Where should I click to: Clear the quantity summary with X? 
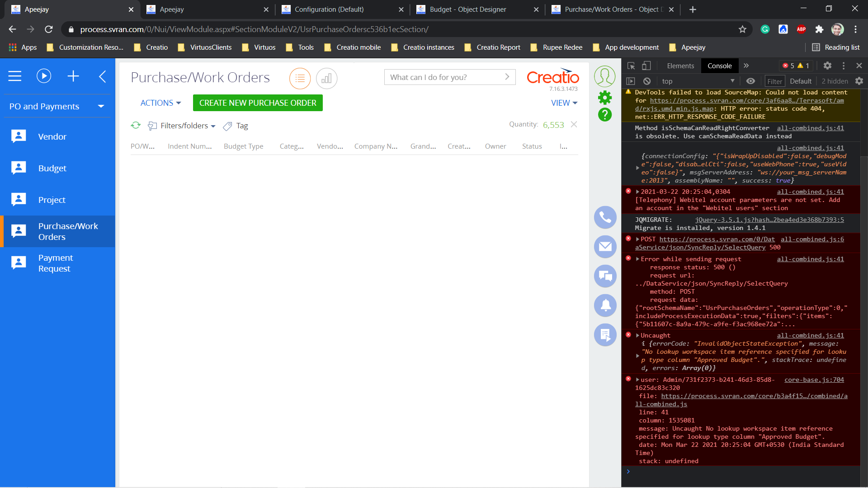[574, 124]
